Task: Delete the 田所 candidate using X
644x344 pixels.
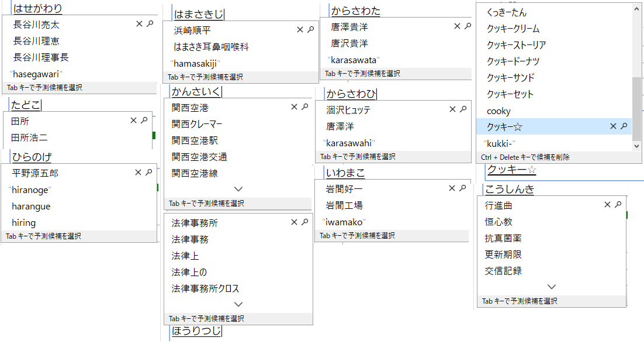Action: tap(134, 121)
